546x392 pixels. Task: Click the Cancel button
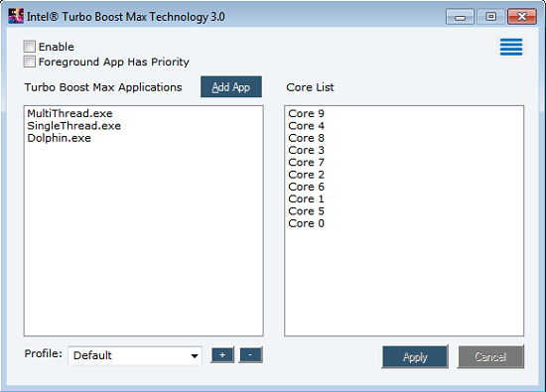point(490,357)
